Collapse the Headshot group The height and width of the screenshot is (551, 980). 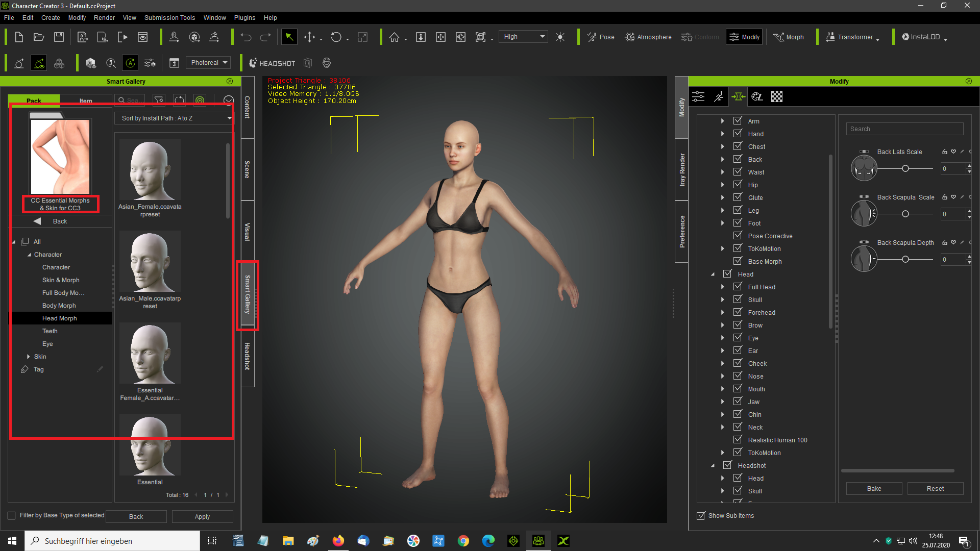(x=713, y=466)
